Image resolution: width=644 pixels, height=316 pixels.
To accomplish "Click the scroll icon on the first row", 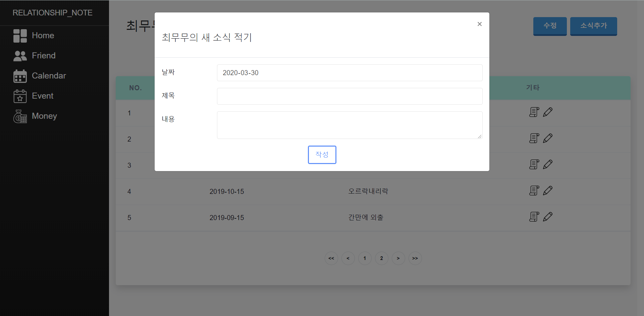I will point(534,112).
